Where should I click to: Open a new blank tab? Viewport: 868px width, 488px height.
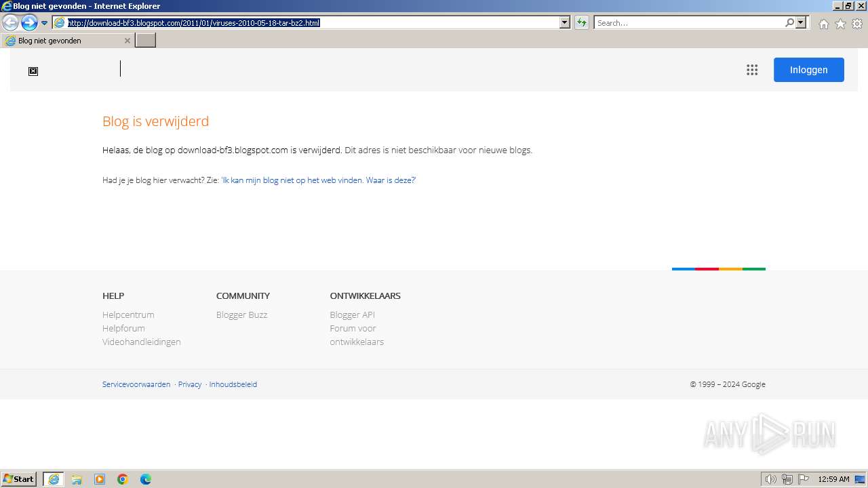(x=146, y=41)
